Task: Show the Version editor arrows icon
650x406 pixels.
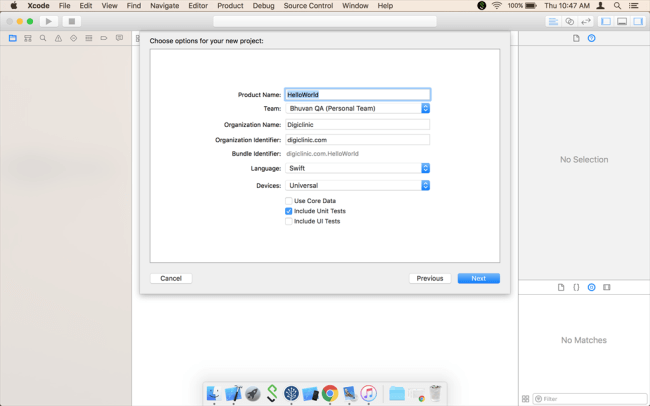Action: pos(586,22)
